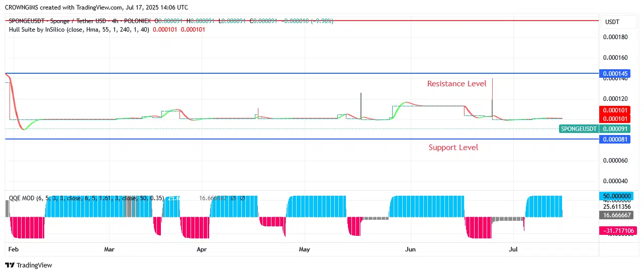Image resolution: width=644 pixels, height=274 pixels.
Task: Select the Resistance Level text annotation
Action: [456, 84]
